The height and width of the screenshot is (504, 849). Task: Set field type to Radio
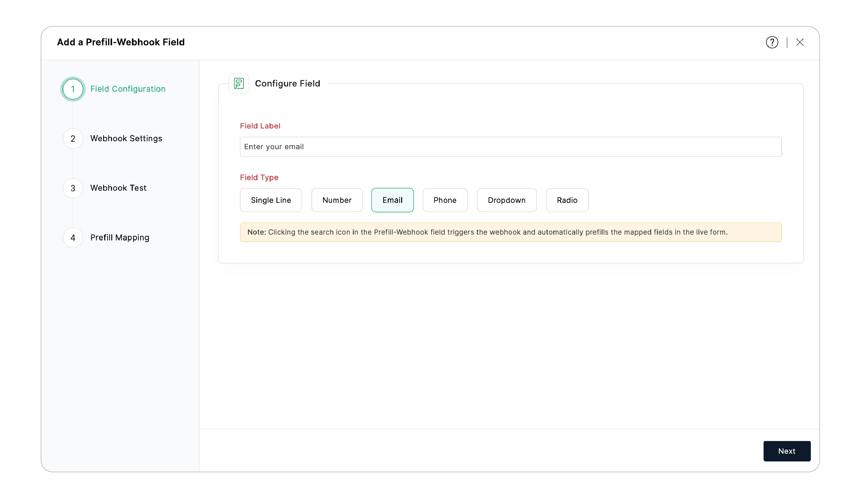[567, 200]
